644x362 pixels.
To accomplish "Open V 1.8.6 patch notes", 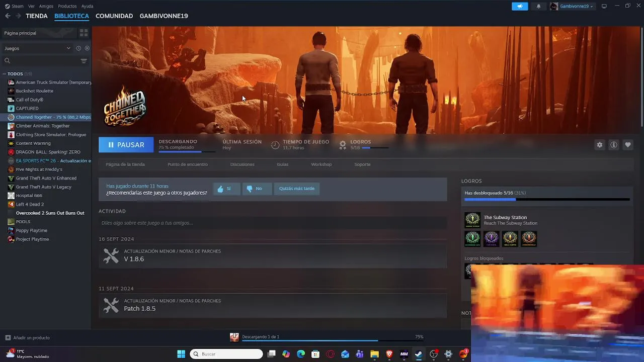I will click(x=273, y=256).
